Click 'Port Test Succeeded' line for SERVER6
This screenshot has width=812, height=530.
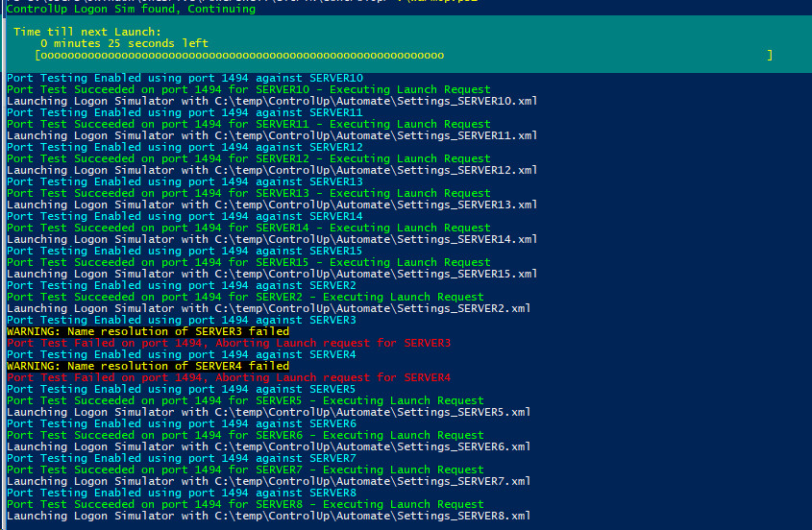245,436
